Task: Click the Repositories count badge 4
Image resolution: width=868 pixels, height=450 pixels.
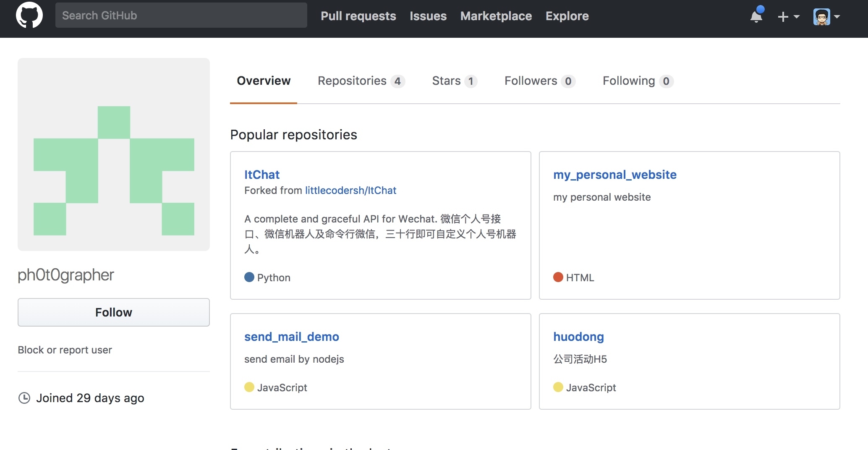Action: coord(397,81)
